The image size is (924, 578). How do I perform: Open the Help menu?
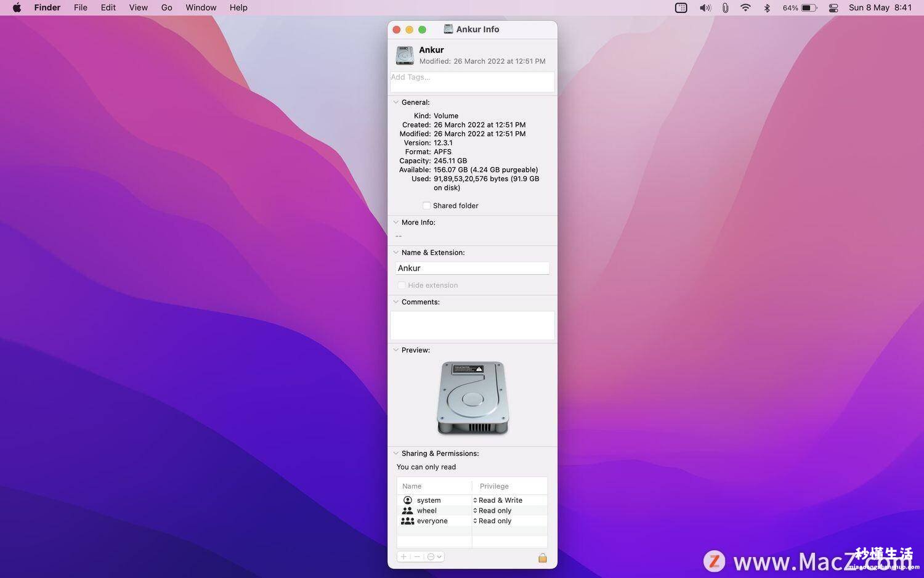[238, 7]
